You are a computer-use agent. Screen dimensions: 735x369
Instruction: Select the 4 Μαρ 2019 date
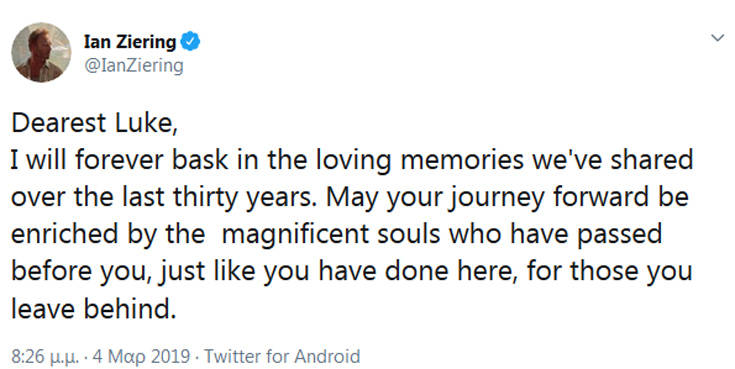(142, 356)
